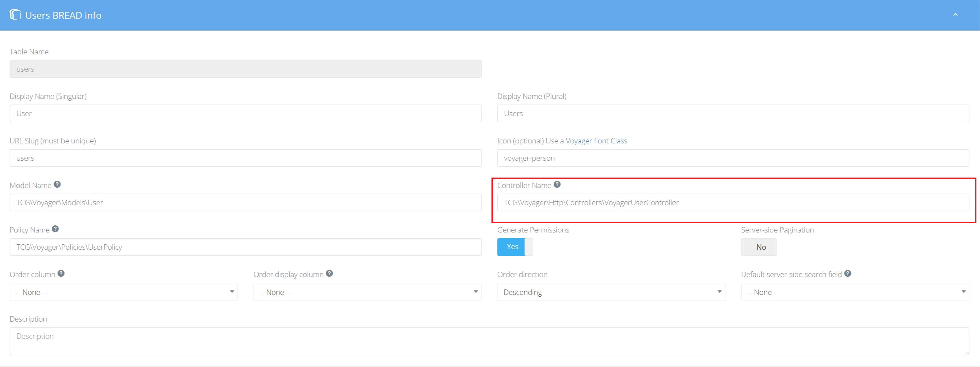Click the Description text area
The image size is (980, 367).
(x=489, y=341)
